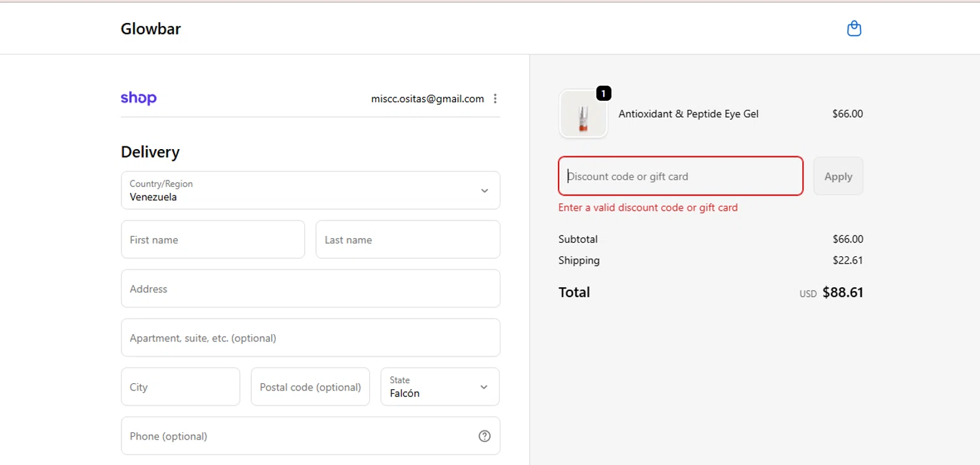
Task: Click the discount code error message
Action: (648, 207)
